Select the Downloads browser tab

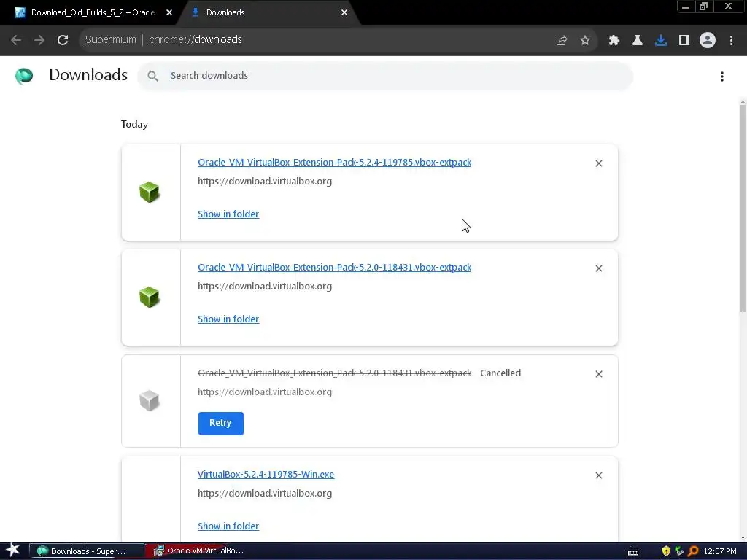coord(267,12)
